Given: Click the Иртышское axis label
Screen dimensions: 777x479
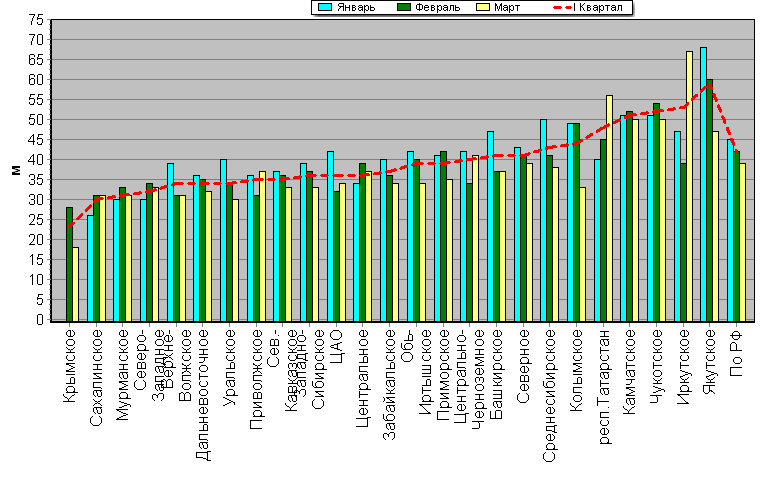Looking at the screenshot, I should (425, 372).
